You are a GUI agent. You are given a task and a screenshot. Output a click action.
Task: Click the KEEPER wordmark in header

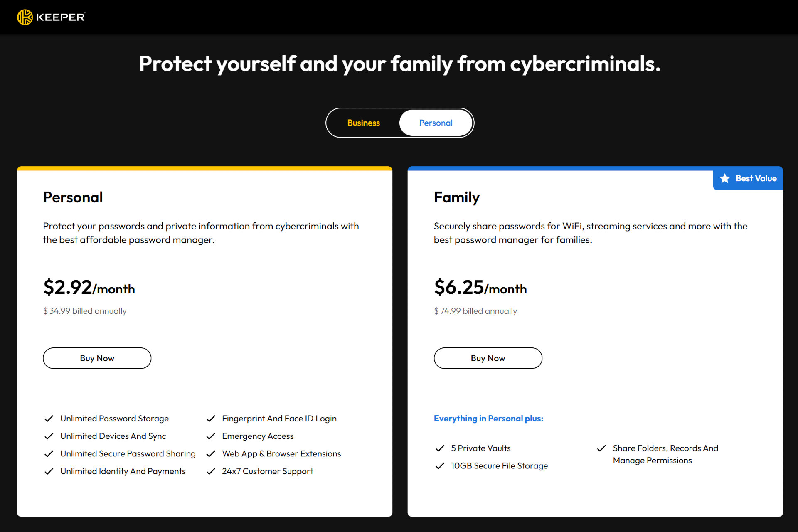tap(61, 17)
